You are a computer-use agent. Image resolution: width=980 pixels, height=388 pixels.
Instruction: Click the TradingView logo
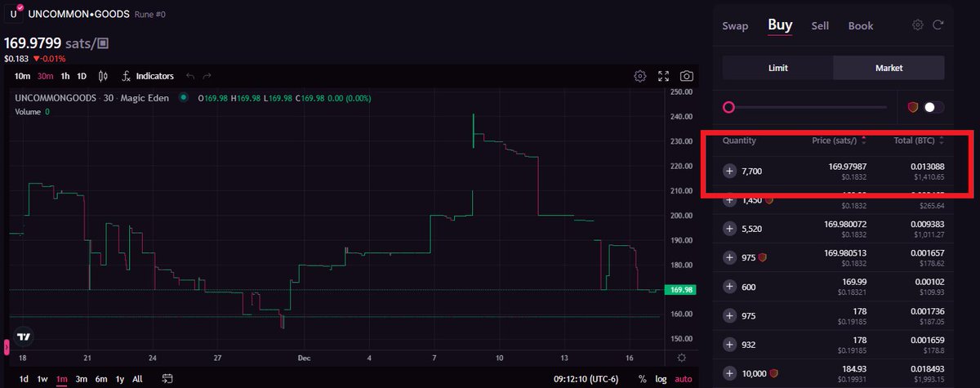pyautogui.click(x=24, y=337)
